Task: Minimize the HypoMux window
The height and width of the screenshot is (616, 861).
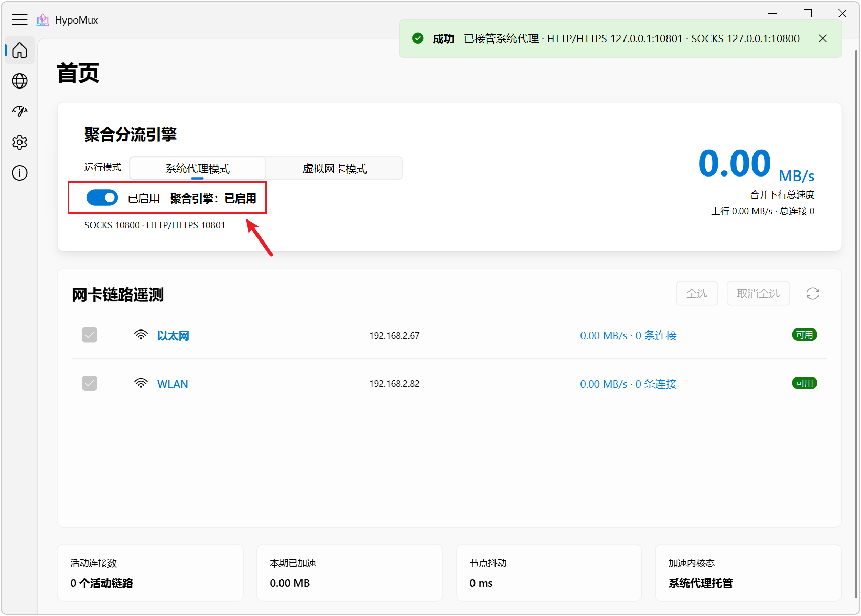Action: 772,13
